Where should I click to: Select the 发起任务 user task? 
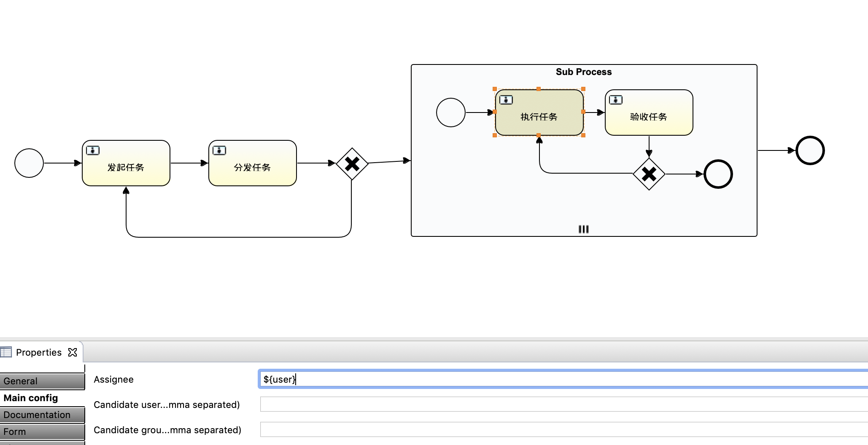tap(126, 163)
